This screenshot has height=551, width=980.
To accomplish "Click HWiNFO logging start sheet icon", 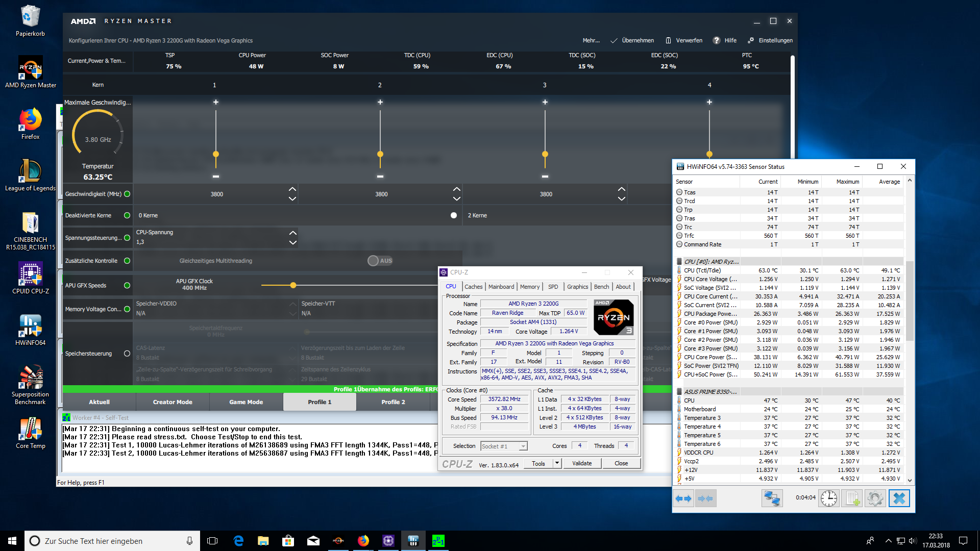I will point(852,498).
